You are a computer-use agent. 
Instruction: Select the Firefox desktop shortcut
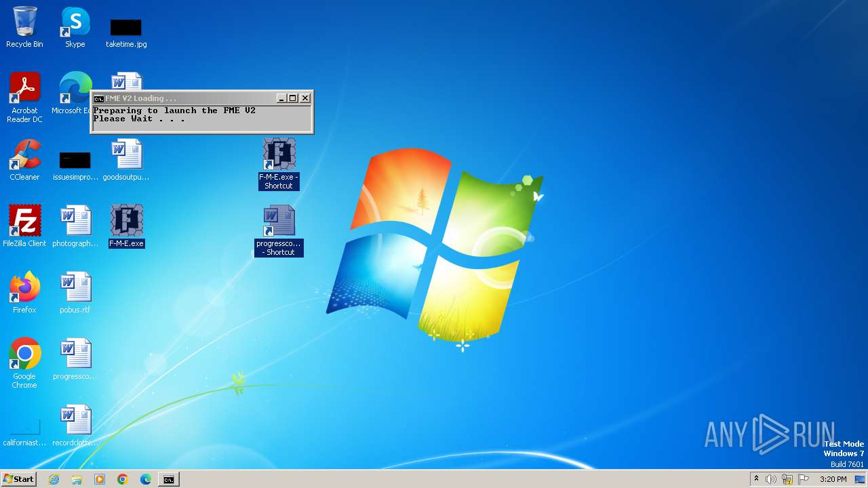24,293
